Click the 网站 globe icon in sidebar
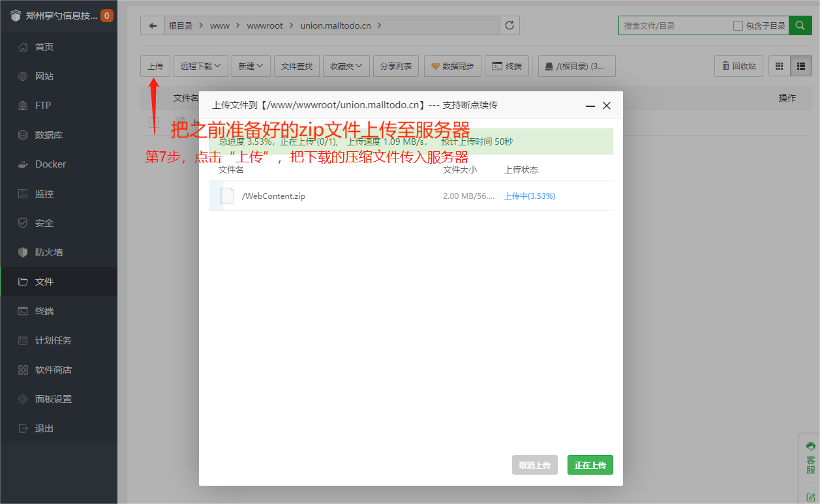820x504 pixels. click(x=23, y=76)
